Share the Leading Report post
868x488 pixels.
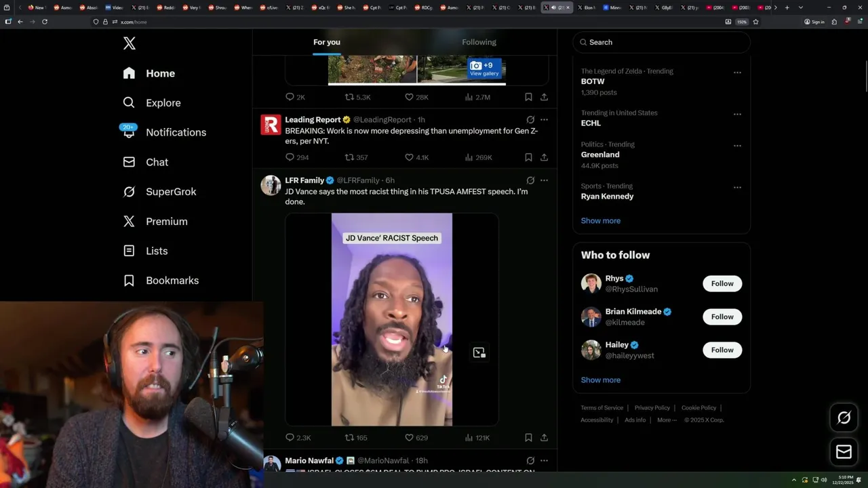(544, 157)
